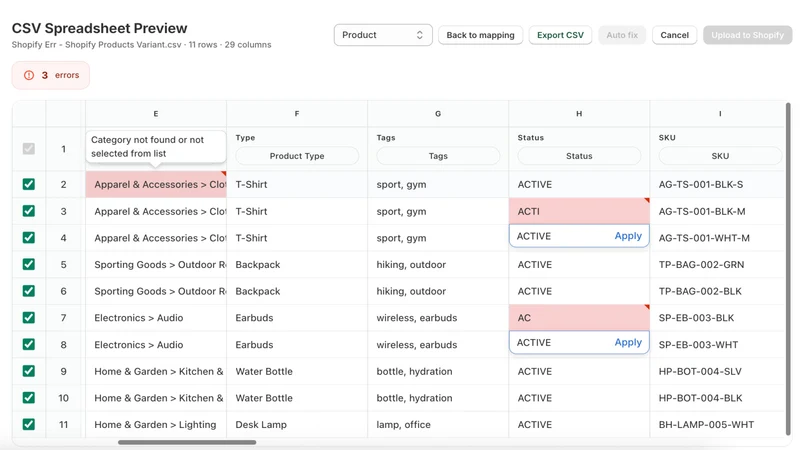
Task: Select Electronics > Audio cell in row 7
Action: click(156, 318)
